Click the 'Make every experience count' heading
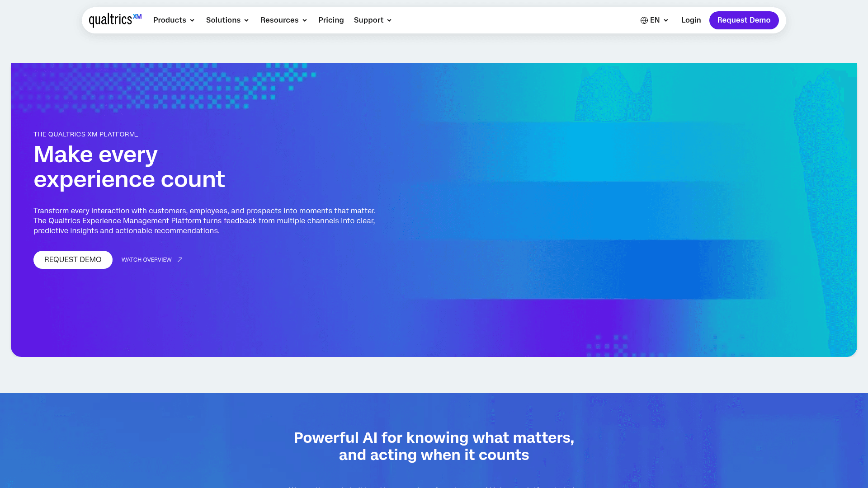The width and height of the screenshot is (868, 488). (129, 167)
